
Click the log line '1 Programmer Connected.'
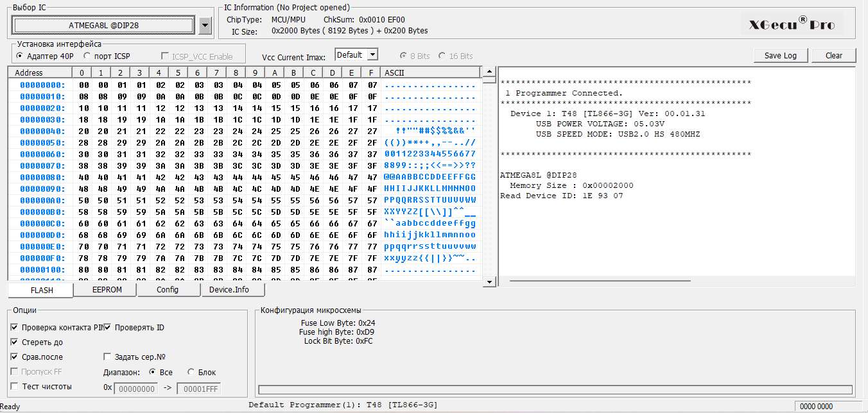point(564,93)
